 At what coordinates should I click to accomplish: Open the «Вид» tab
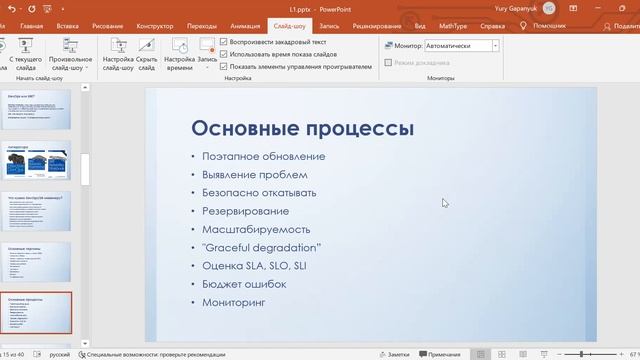click(x=420, y=26)
